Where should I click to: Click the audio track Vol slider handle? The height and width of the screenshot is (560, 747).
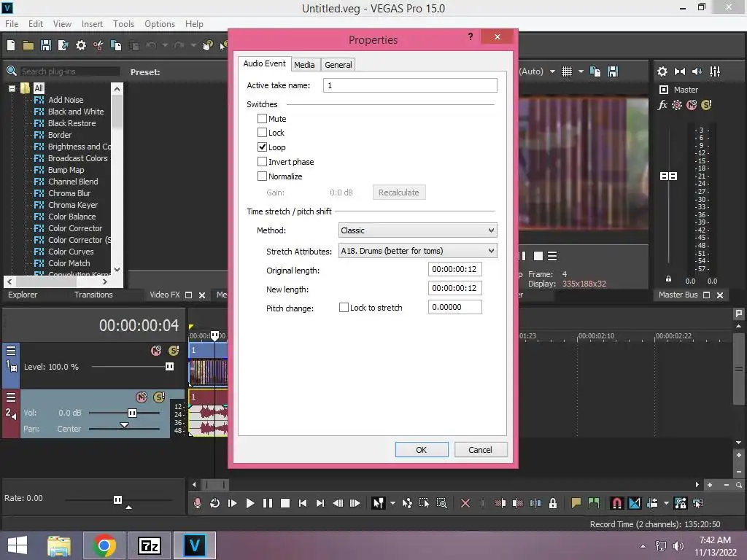132,413
